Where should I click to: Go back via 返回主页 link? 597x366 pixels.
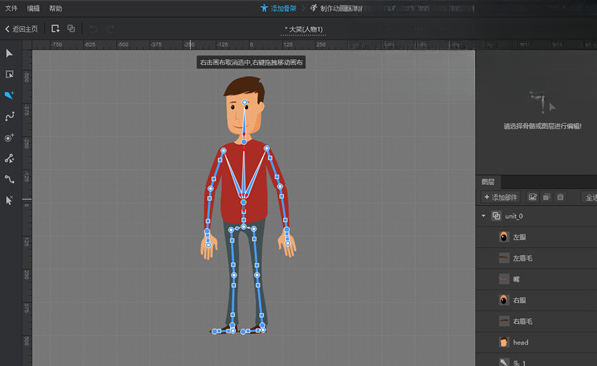click(21, 29)
